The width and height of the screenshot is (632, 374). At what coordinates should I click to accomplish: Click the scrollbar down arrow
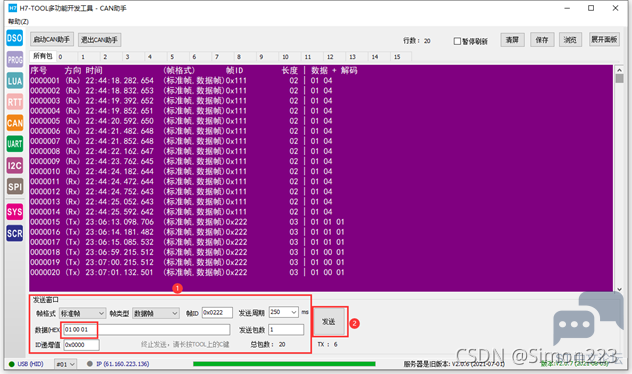(620, 289)
